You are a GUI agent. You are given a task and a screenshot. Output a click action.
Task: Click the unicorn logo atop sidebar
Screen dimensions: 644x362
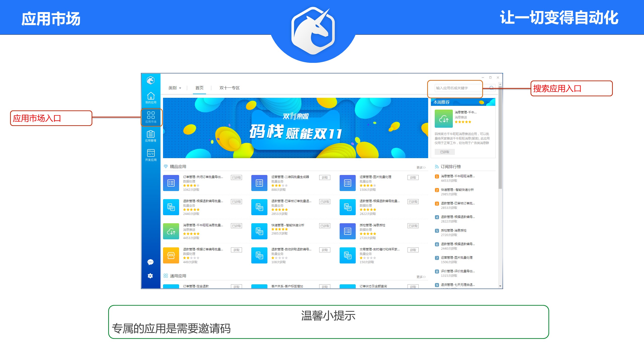[150, 80]
